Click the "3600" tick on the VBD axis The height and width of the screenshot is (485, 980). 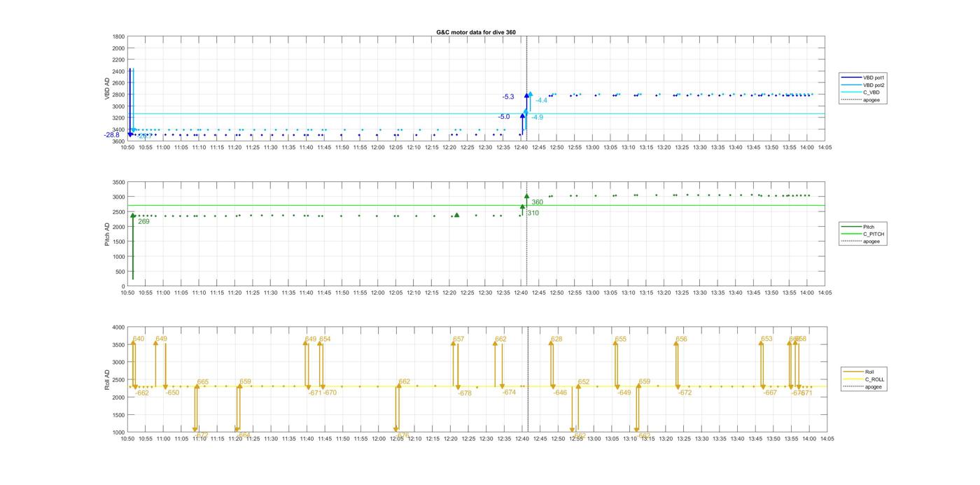tap(118, 141)
